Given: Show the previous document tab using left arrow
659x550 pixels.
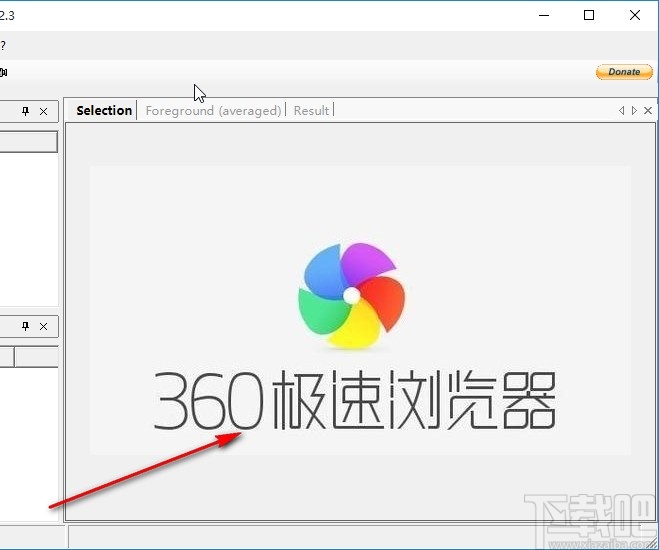Looking at the screenshot, I should click(621, 111).
